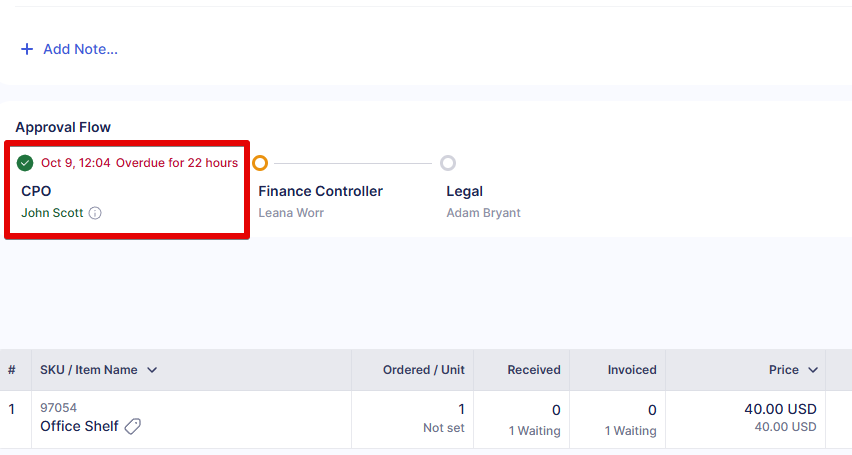Click SKU number 97054
852x455 pixels.
[58, 408]
